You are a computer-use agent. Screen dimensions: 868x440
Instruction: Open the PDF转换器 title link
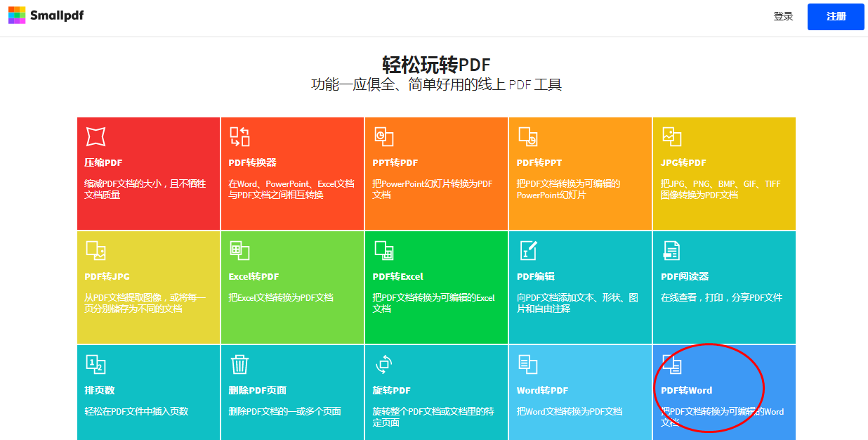[252, 163]
